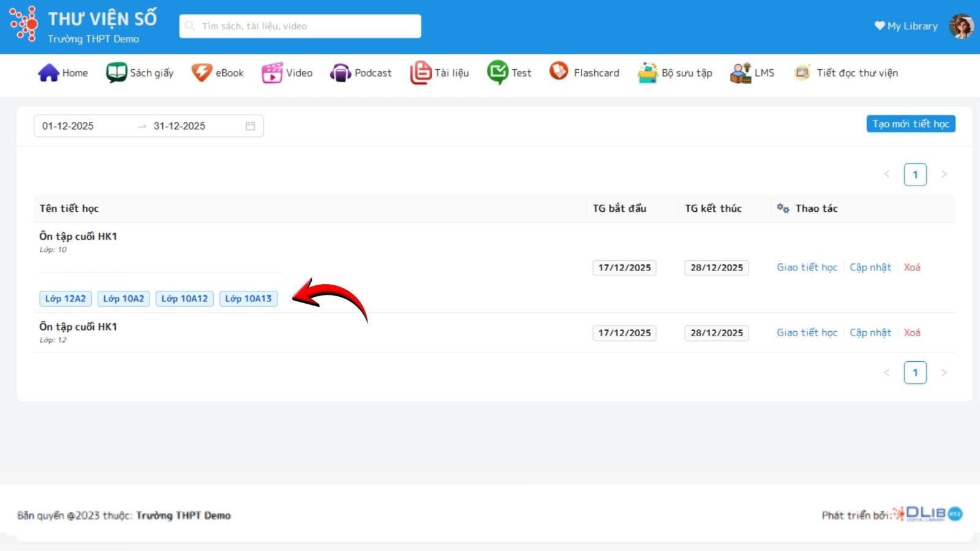Image resolution: width=980 pixels, height=551 pixels.
Task: Click the search box for books and documents
Action: click(x=300, y=26)
